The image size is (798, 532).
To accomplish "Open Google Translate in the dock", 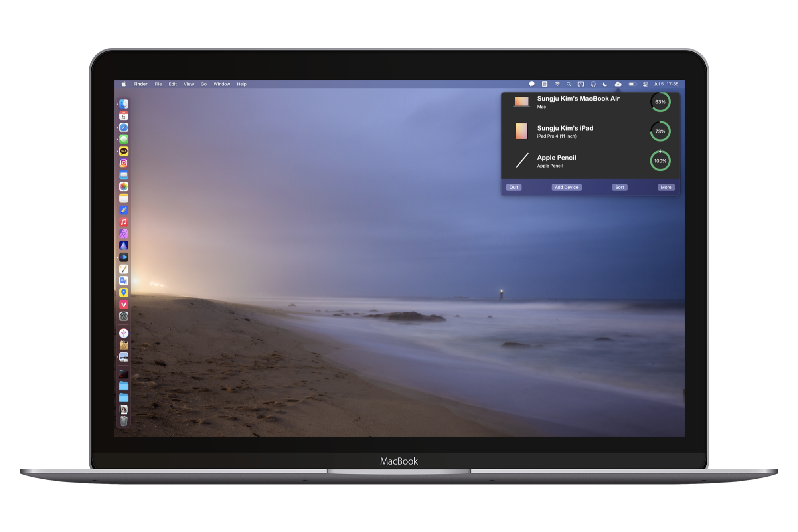I will click(124, 281).
